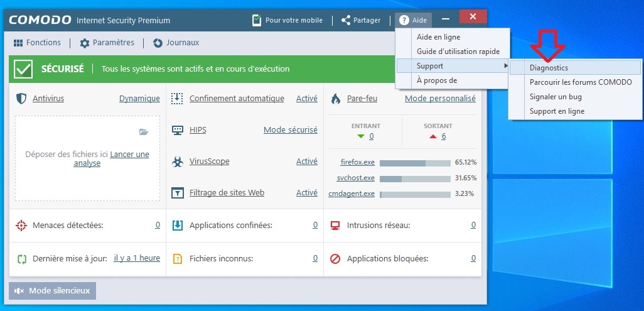Toggle Confinement automatique Activé status
Viewport: 644px width, 311px height.
(x=306, y=99)
